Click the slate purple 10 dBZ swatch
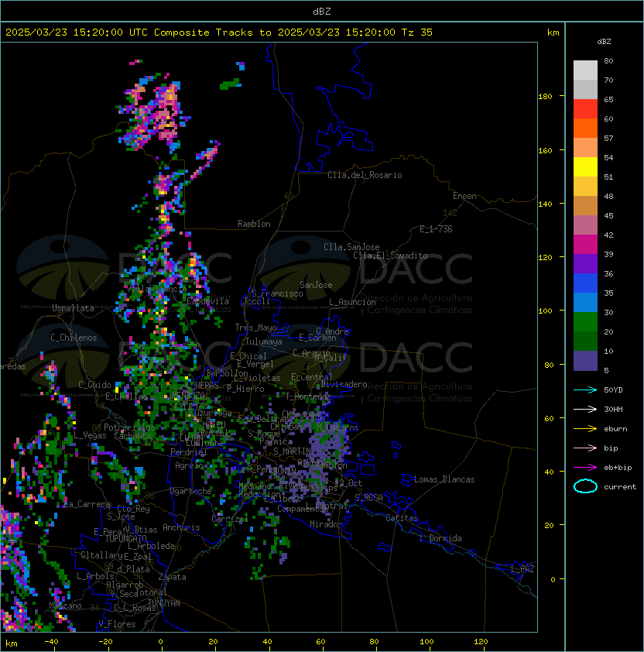Image resolution: width=644 pixels, height=652 pixels. click(585, 361)
